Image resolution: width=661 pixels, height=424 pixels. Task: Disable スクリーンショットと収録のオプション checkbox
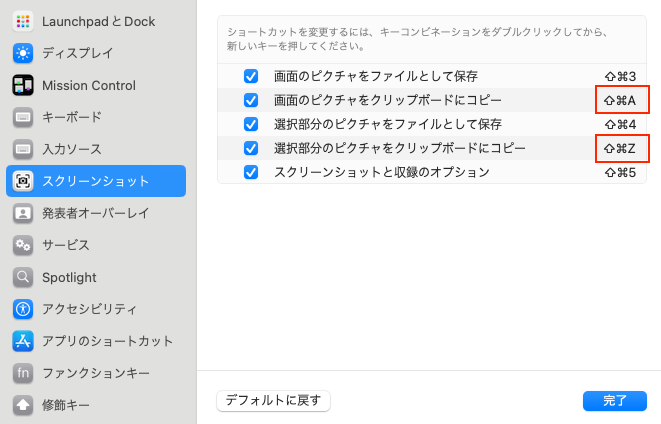tap(251, 172)
